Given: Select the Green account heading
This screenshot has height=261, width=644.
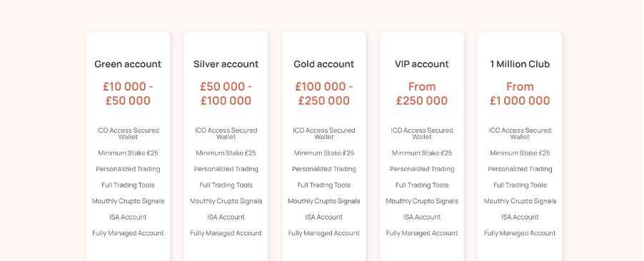Looking at the screenshot, I should [128, 64].
